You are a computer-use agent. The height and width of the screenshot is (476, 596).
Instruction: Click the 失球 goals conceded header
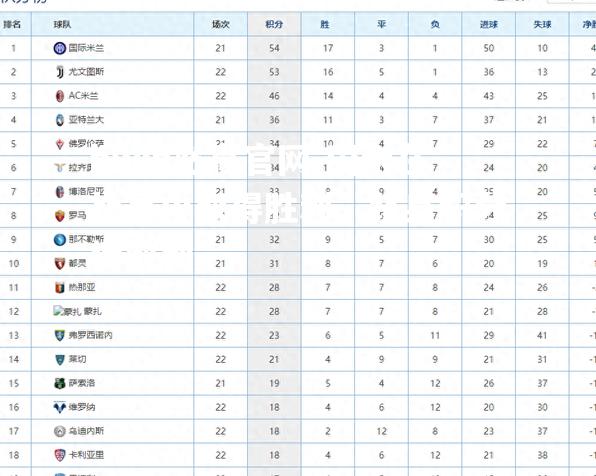[542, 24]
